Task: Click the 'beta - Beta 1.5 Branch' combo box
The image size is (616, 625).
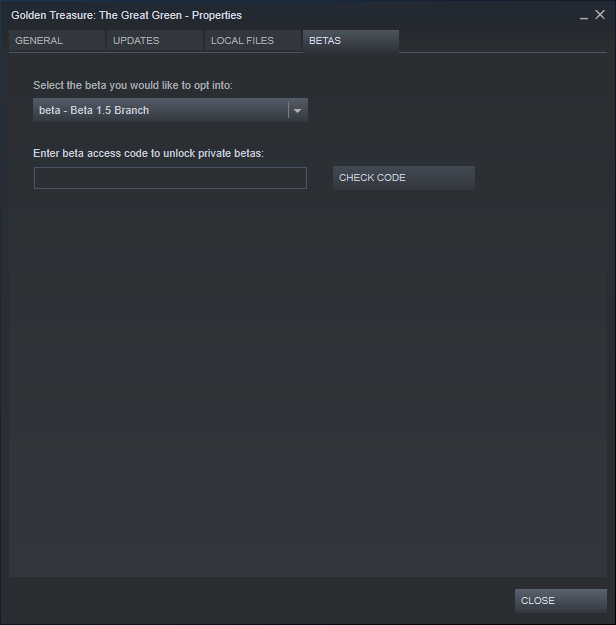Action: pos(170,110)
